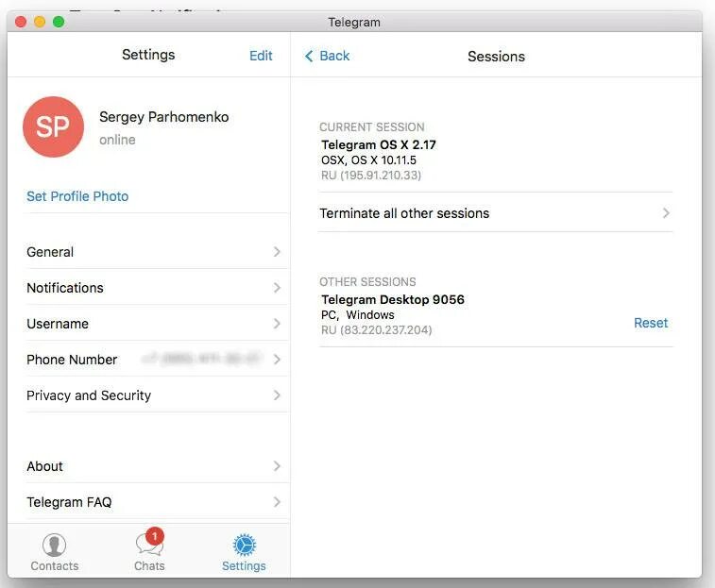Expand chevron next to Telegram FAQ

point(277,502)
